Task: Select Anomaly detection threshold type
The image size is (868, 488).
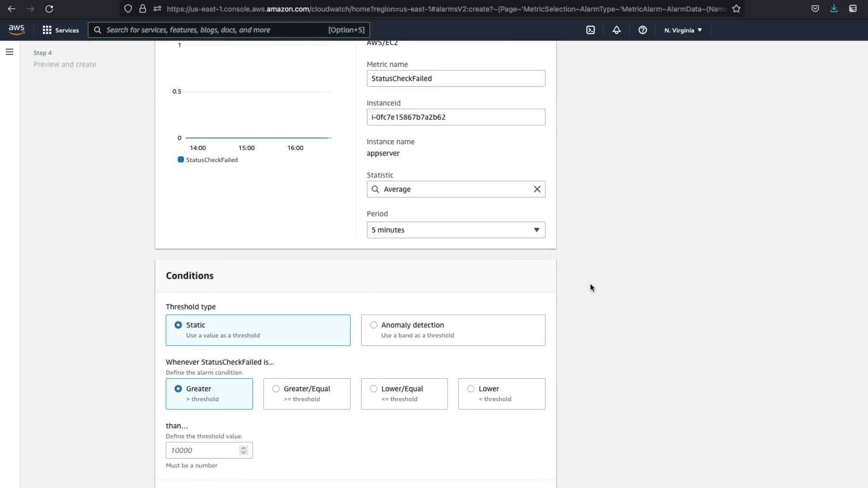Action: pyautogui.click(x=373, y=325)
